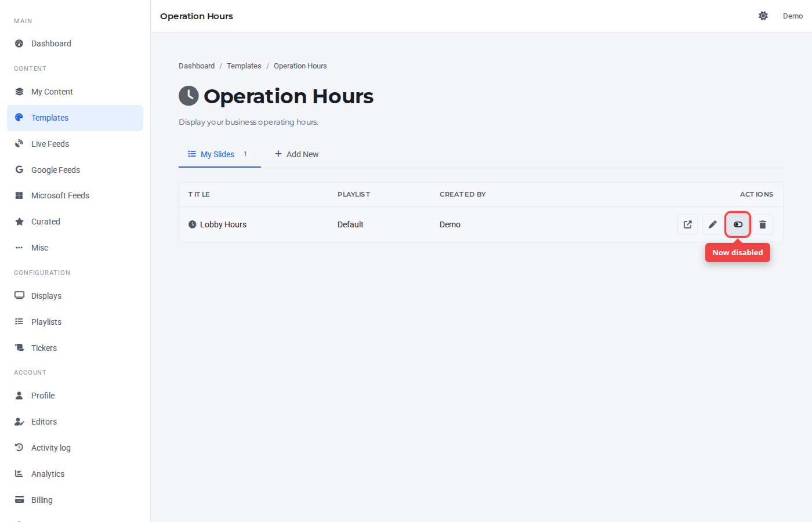Open Tickers configuration page
This screenshot has width=812, height=522.
[x=75, y=348]
